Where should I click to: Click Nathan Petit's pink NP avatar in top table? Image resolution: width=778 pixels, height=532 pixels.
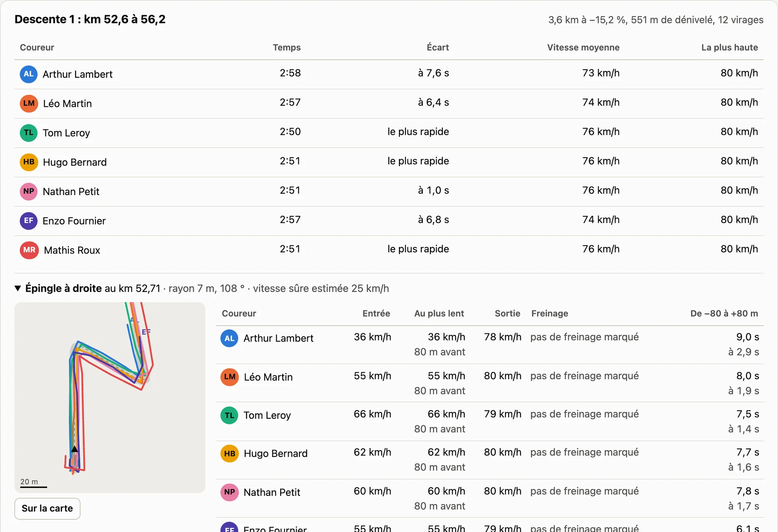[x=29, y=191]
